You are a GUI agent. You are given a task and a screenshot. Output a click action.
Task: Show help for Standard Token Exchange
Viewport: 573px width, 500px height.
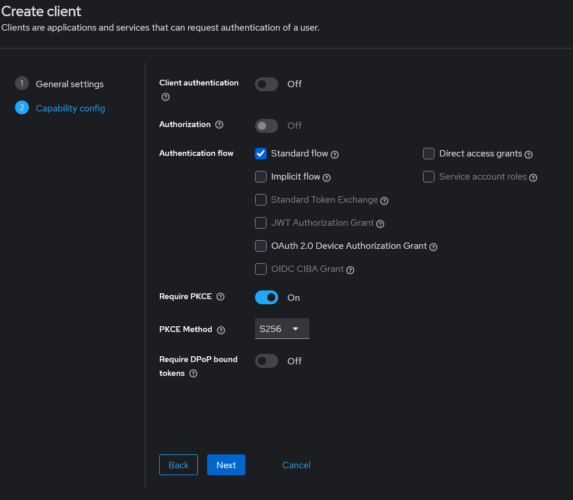(x=384, y=201)
